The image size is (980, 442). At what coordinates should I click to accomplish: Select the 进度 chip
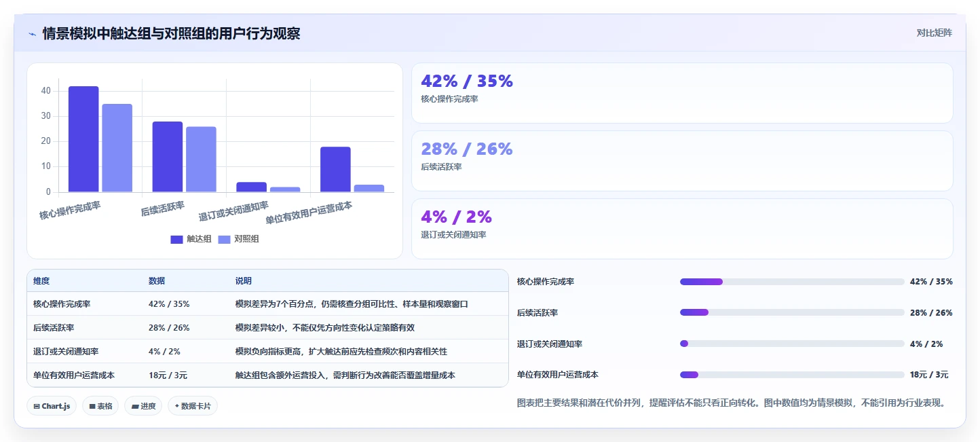click(143, 406)
